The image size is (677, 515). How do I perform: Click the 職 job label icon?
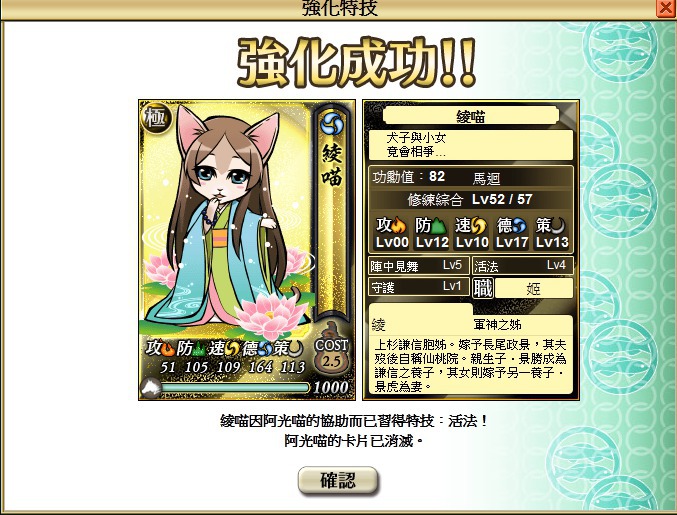(x=483, y=288)
